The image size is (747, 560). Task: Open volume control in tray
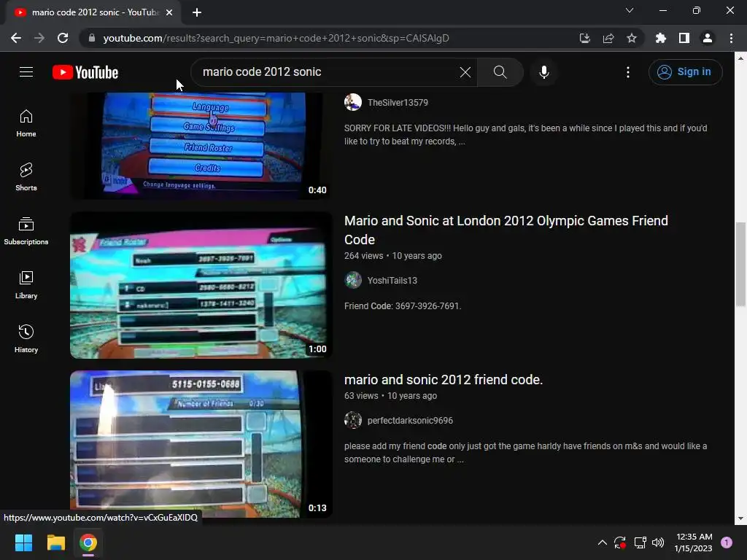pos(658,542)
